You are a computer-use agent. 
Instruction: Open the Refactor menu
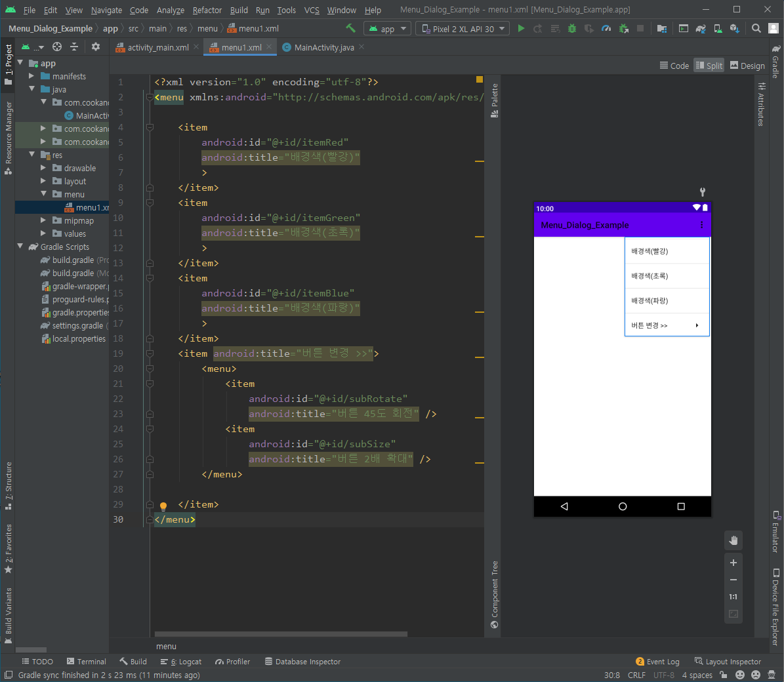[207, 10]
